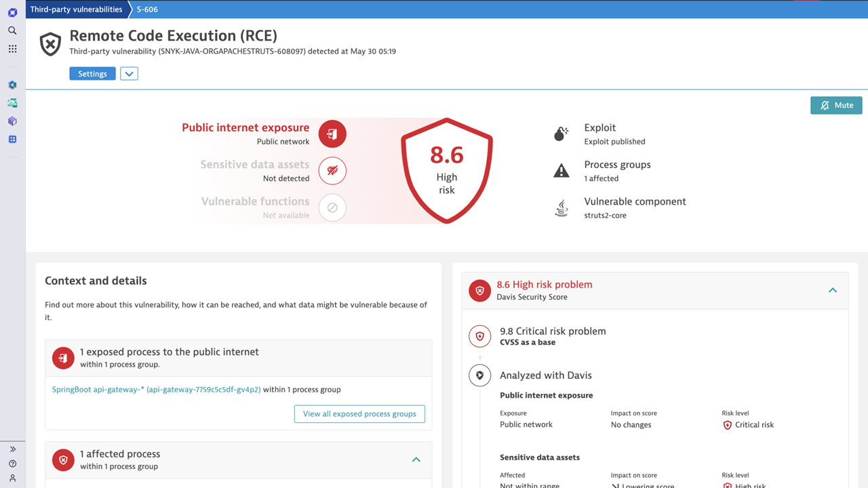This screenshot has height=488, width=868.
Task: Click the Sensitive data assets icon
Action: 332,171
